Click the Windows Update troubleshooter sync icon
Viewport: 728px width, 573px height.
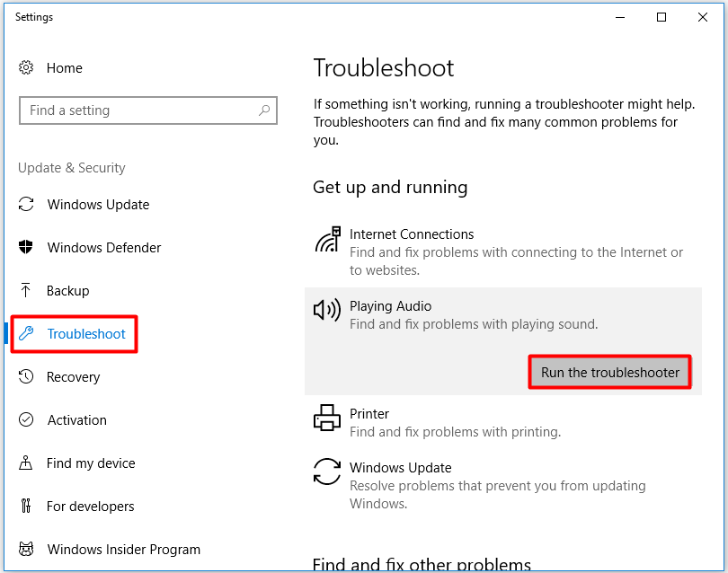tap(327, 472)
